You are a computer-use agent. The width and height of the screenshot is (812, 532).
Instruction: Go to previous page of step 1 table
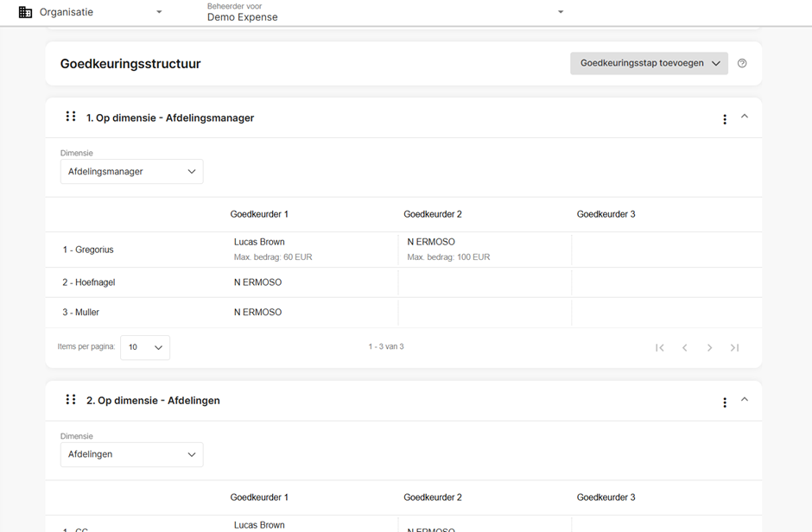685,348
